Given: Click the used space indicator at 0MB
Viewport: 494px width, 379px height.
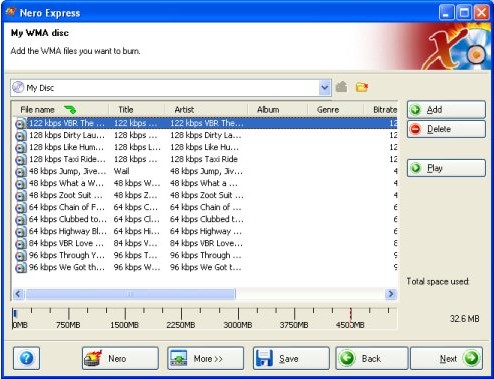Looking at the screenshot, I should tap(15, 313).
